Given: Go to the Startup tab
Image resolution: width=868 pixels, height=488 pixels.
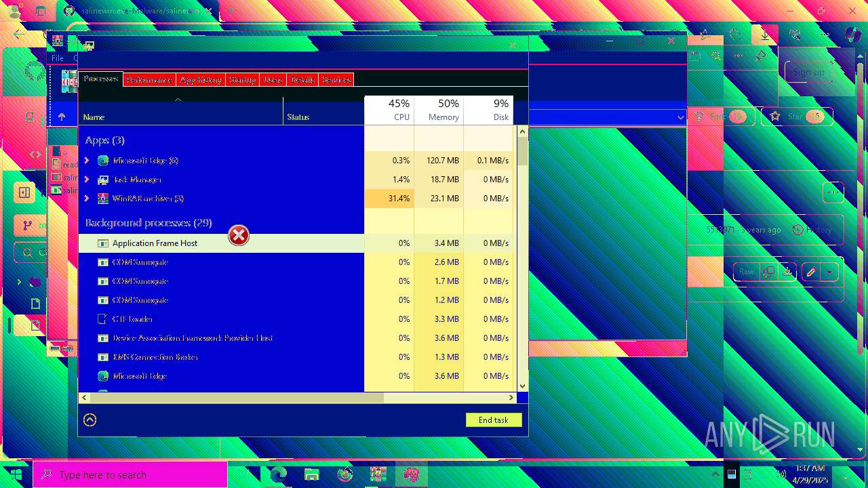Looking at the screenshot, I should tap(242, 79).
